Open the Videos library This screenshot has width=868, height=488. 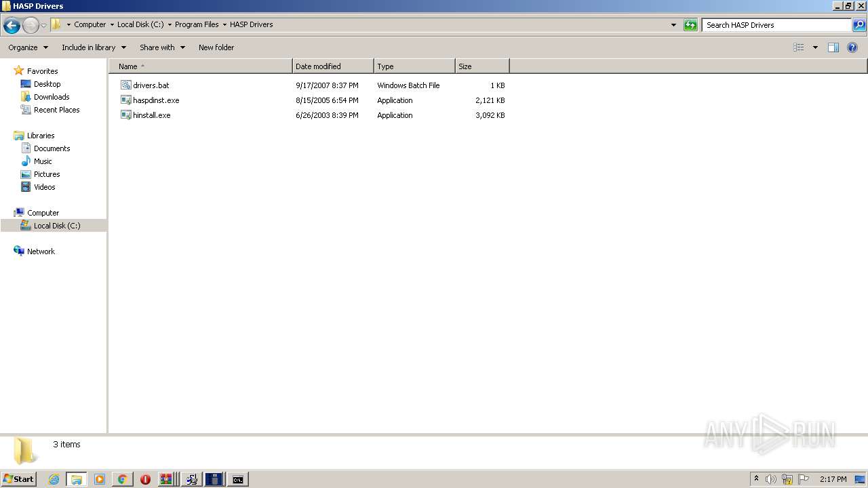point(44,187)
